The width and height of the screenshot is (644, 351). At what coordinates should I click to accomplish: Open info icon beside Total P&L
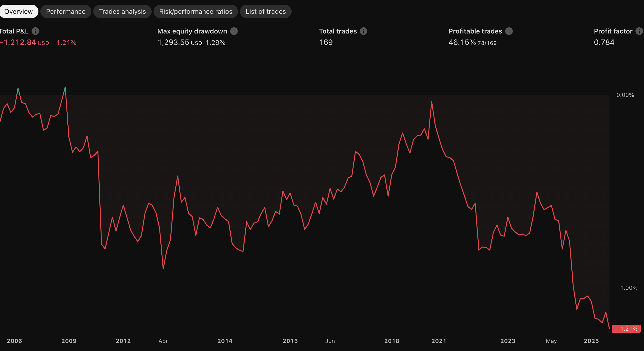(x=35, y=31)
